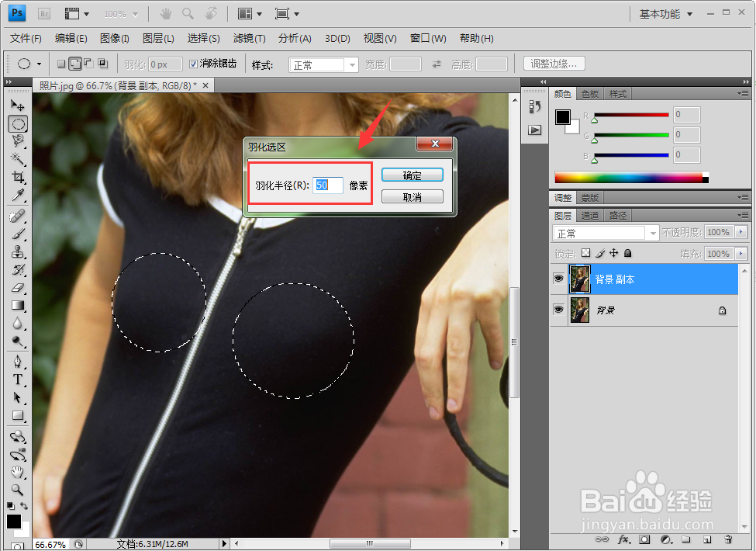This screenshot has width=756, height=551.
Task: Hide the 背景 副本 layer
Action: pos(558,278)
